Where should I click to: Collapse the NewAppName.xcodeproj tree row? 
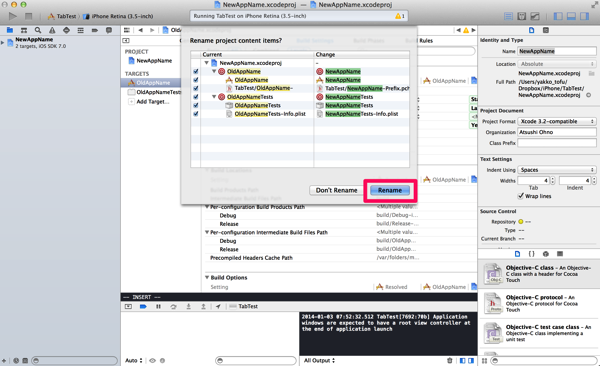[x=207, y=63]
